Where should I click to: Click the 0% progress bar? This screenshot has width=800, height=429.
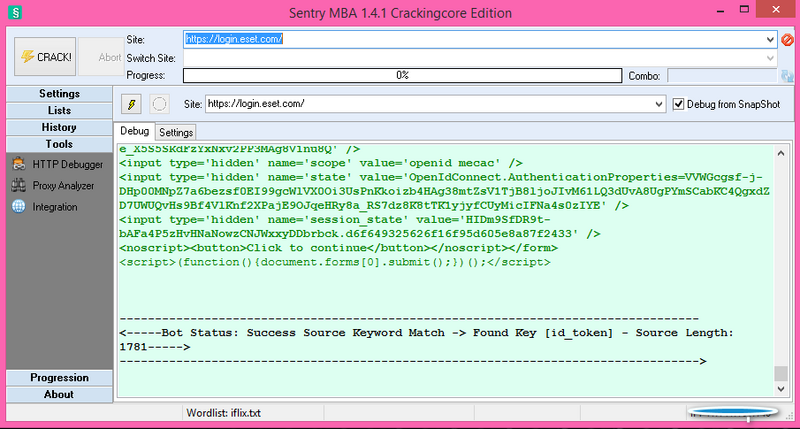click(402, 75)
